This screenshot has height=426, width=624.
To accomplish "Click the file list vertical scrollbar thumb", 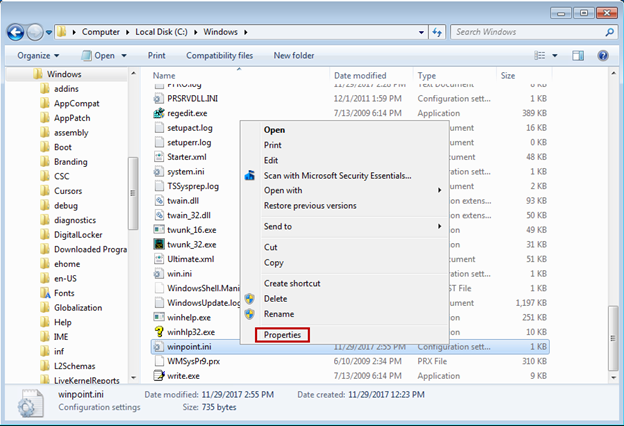I will (x=613, y=338).
